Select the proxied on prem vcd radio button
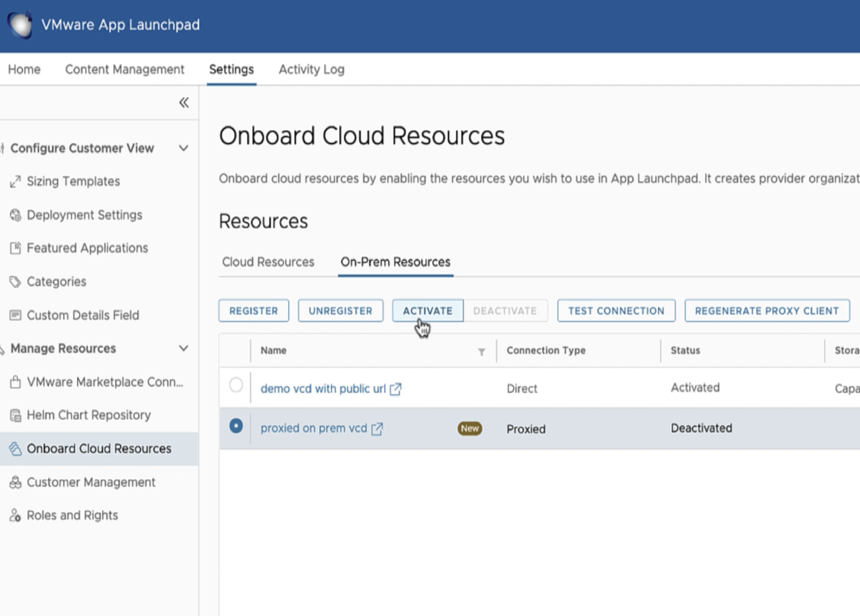This screenshot has height=616, width=860. (x=236, y=426)
